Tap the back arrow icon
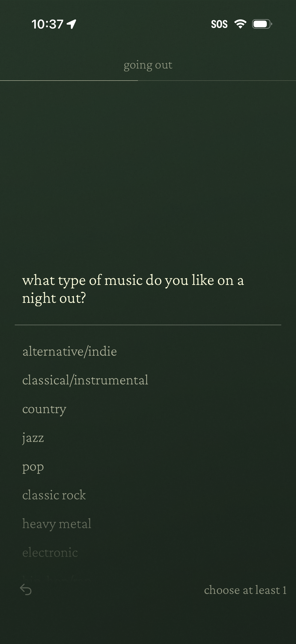Screen dimensions: 296x644 (26, 589)
